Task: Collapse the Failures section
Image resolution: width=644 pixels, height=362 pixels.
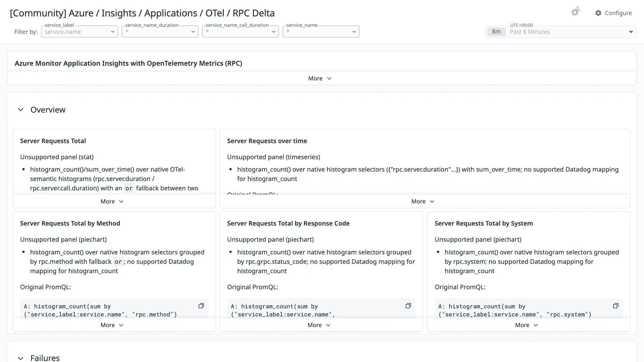Action: 20,358
